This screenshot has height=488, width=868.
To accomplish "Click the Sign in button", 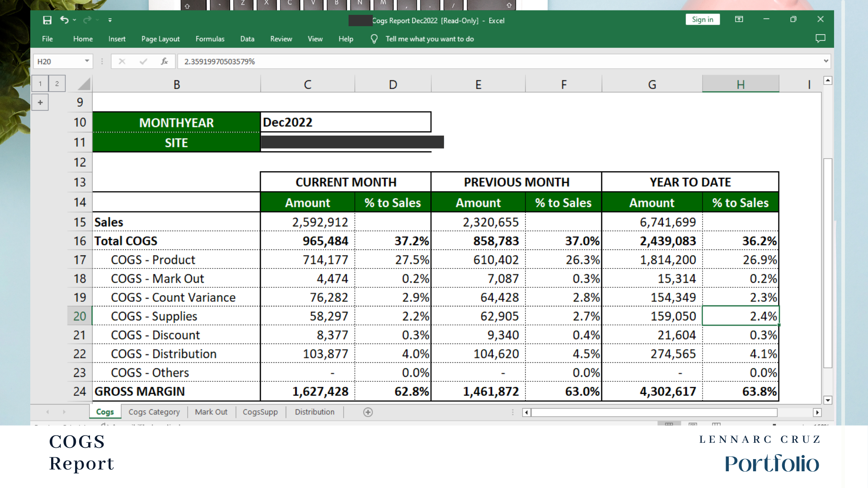I will coord(703,19).
